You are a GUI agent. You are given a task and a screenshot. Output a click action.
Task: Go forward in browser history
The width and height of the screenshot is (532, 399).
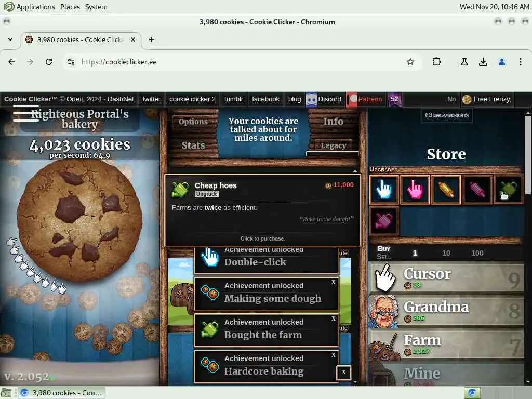tap(30, 62)
